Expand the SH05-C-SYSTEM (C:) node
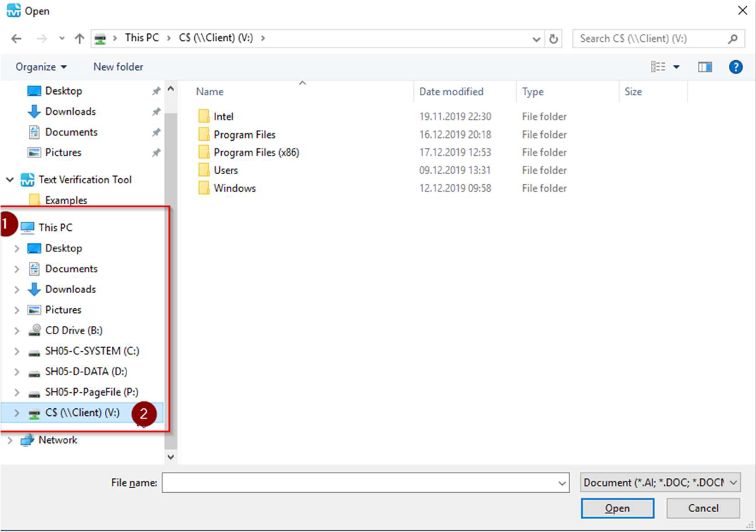 pyautogui.click(x=17, y=350)
